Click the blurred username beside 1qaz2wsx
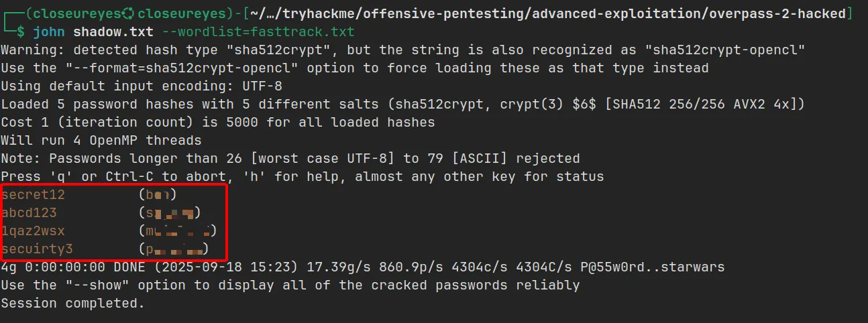Viewport: 868px width, 323px height. 178,231
